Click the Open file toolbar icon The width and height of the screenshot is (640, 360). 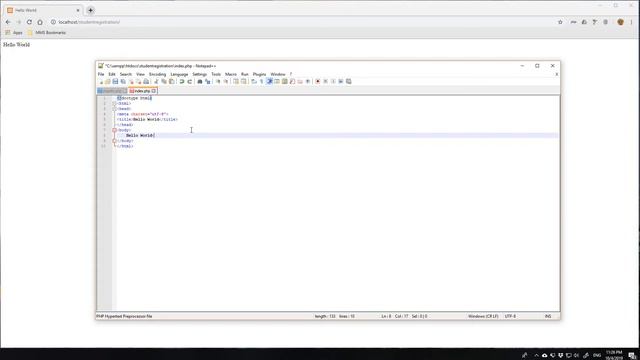(x=108, y=82)
